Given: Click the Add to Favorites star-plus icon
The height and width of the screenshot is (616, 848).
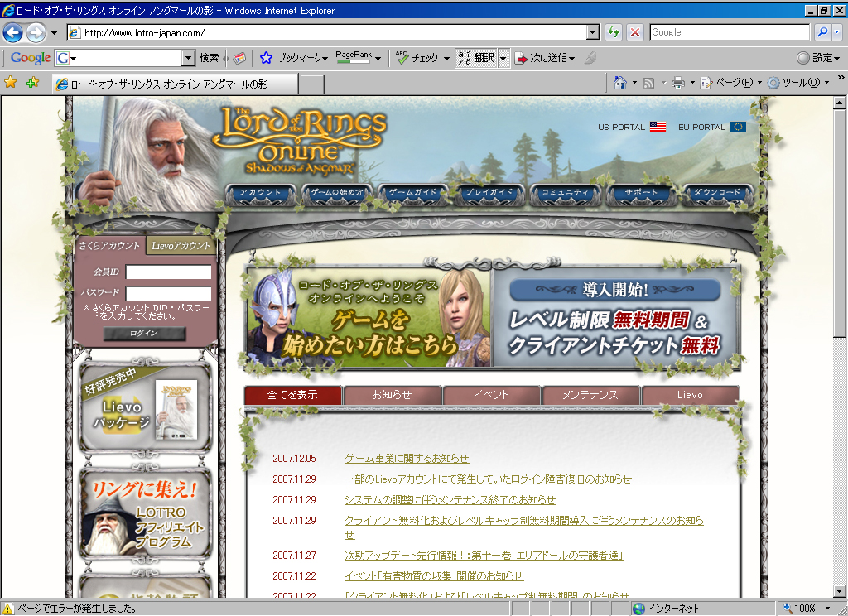Looking at the screenshot, I should 32,83.
